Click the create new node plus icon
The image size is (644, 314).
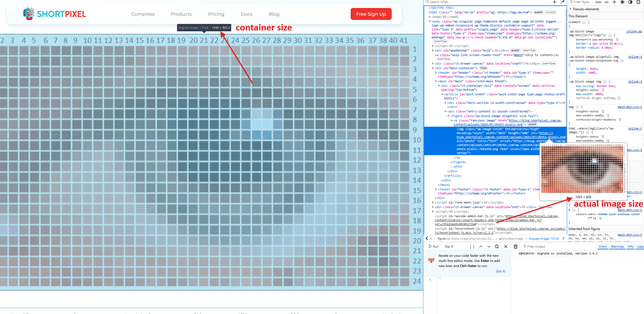pyautogui.click(x=554, y=2)
